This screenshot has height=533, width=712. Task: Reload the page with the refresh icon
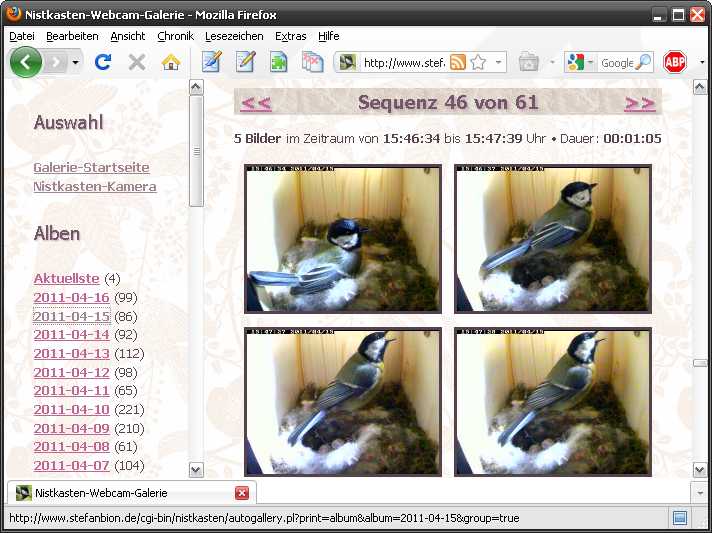[x=102, y=62]
